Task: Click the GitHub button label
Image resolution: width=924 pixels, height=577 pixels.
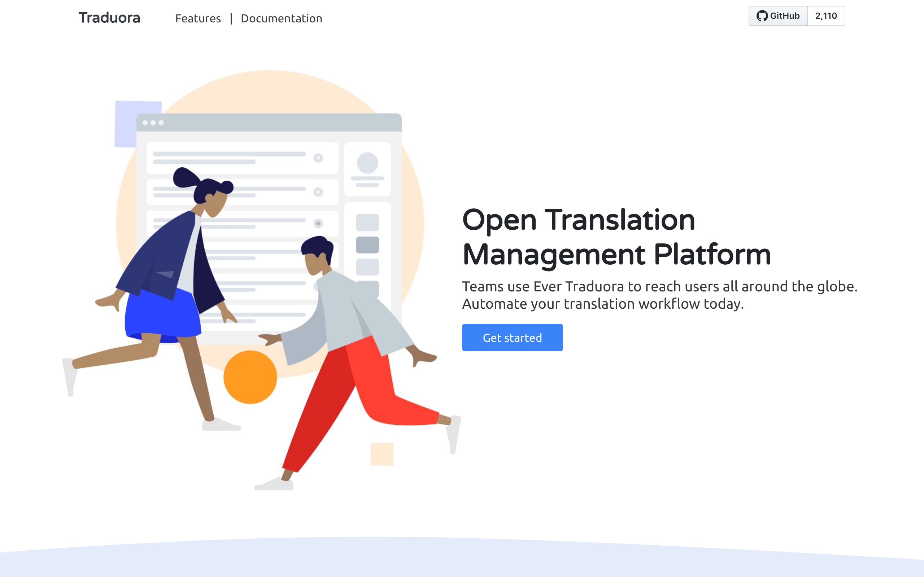Action: [784, 16]
